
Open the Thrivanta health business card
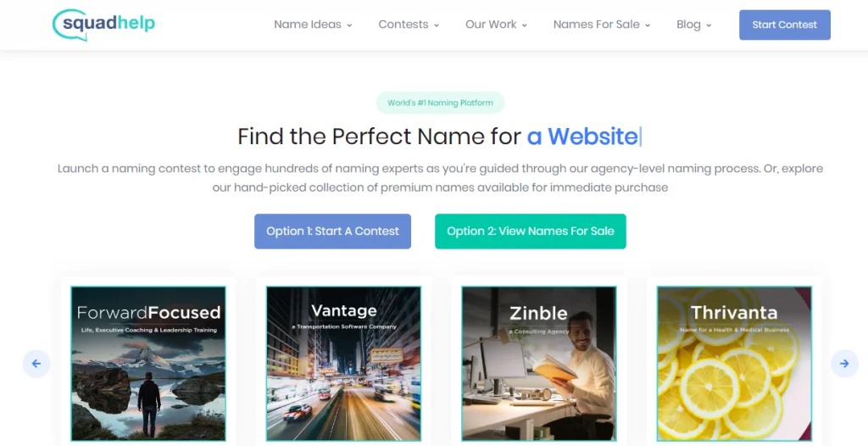[x=734, y=364]
